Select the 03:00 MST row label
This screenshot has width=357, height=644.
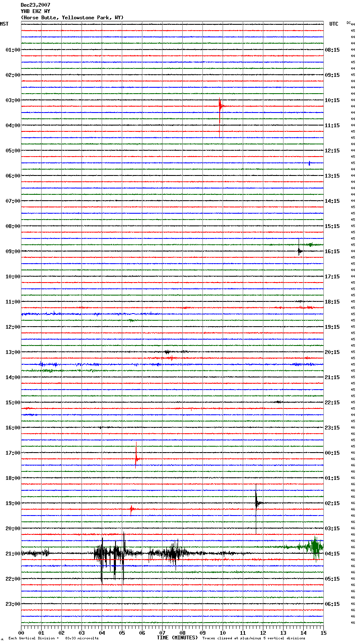tap(13, 100)
